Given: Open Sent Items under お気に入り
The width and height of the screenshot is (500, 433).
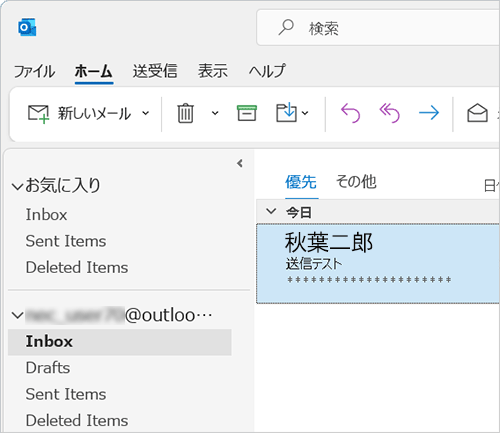Looking at the screenshot, I should [x=66, y=241].
